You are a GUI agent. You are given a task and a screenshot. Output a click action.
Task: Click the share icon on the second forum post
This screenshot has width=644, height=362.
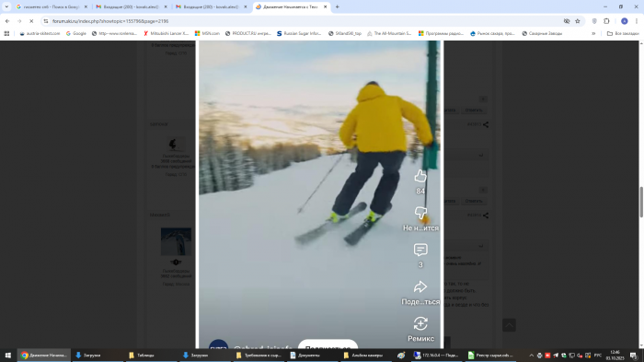point(486,216)
